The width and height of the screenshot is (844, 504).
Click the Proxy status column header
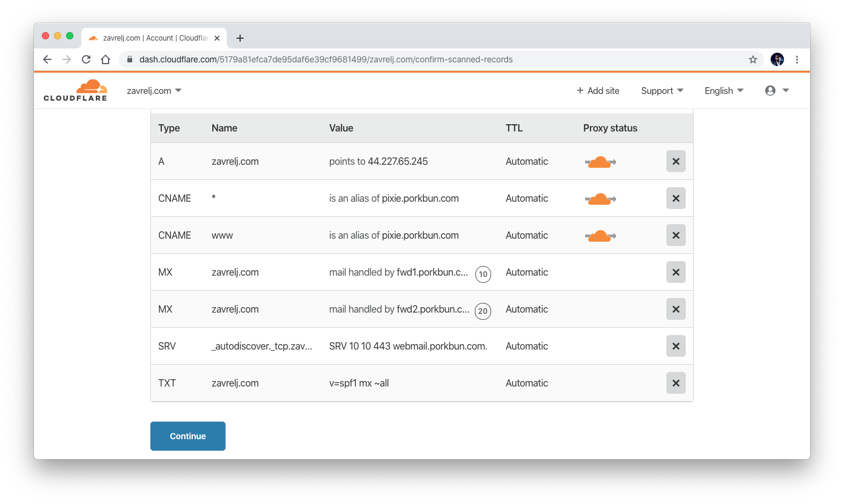point(610,128)
